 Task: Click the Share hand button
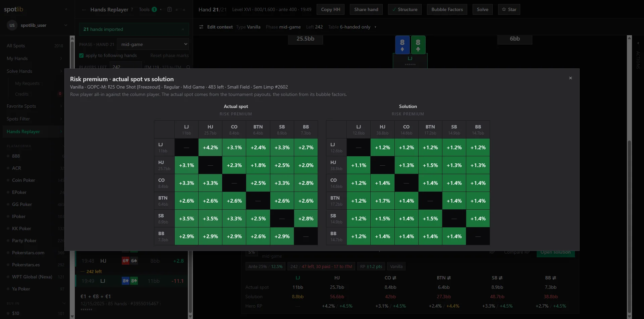[x=366, y=9]
